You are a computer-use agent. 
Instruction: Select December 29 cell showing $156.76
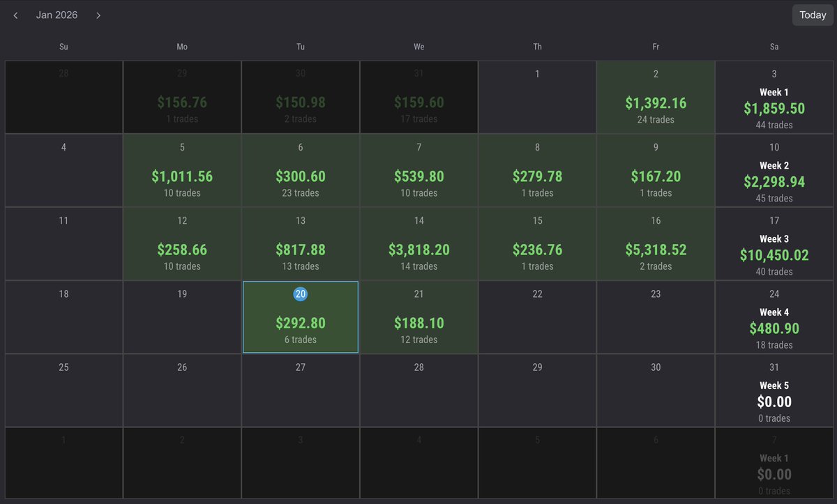tap(182, 97)
